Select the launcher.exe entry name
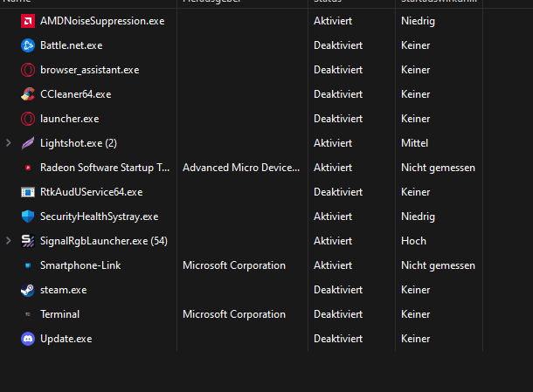The image size is (533, 392). click(x=70, y=119)
